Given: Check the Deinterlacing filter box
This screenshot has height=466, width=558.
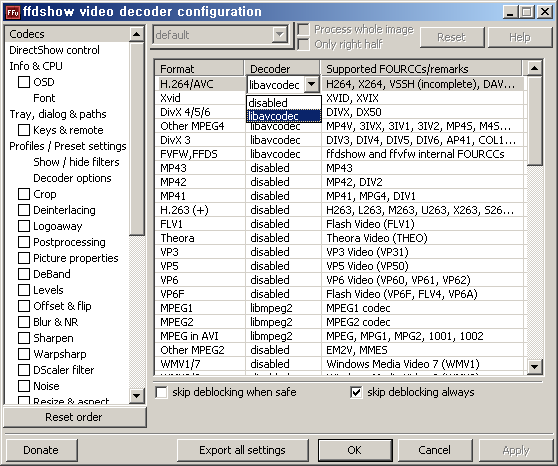Looking at the screenshot, I should (24, 210).
